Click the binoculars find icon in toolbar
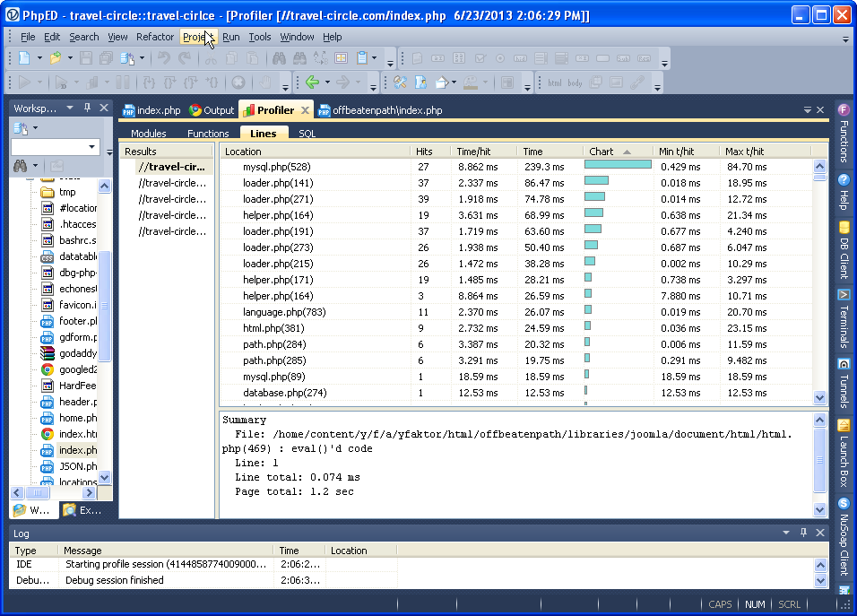Screen dimensions: 857x616 pyautogui.click(x=278, y=58)
